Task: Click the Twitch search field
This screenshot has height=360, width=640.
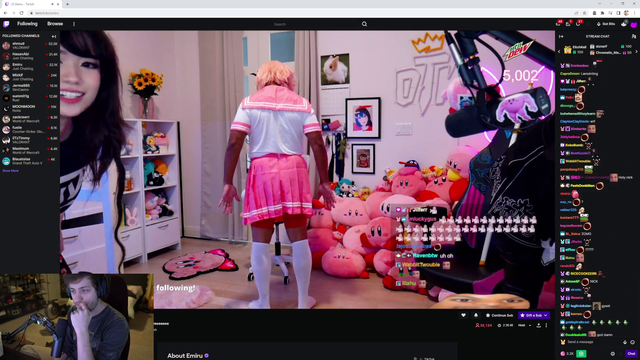Action: [x=314, y=24]
